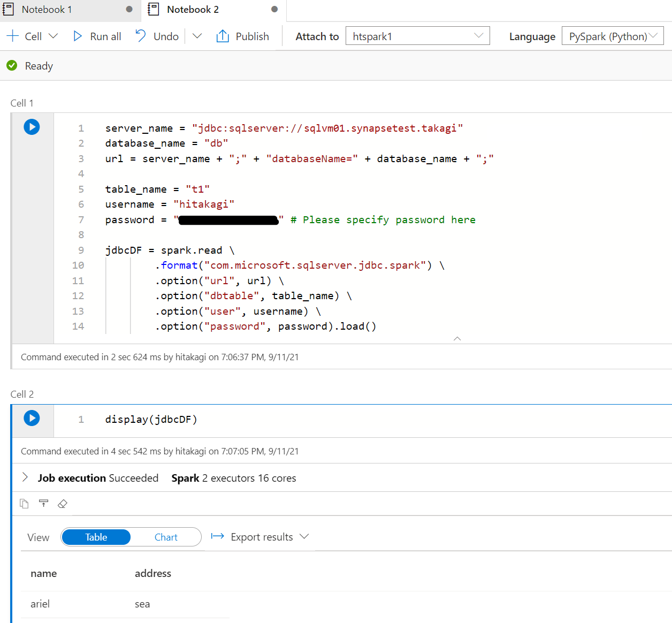Publish the notebook

(242, 36)
